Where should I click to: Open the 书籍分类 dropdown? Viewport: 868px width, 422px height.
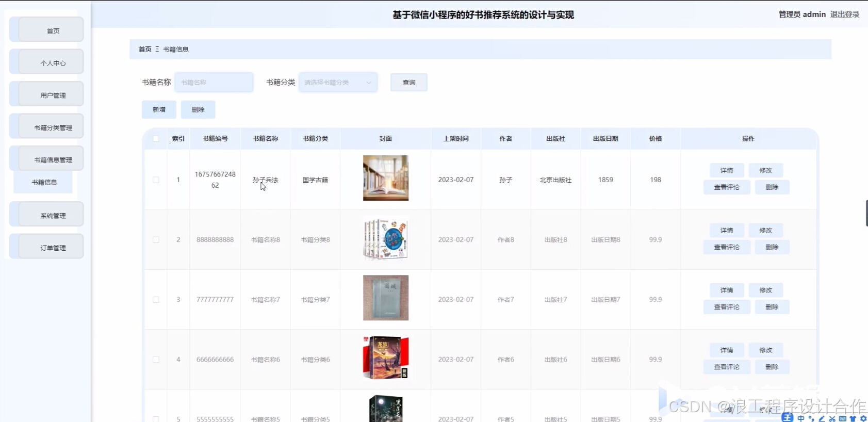pos(338,82)
